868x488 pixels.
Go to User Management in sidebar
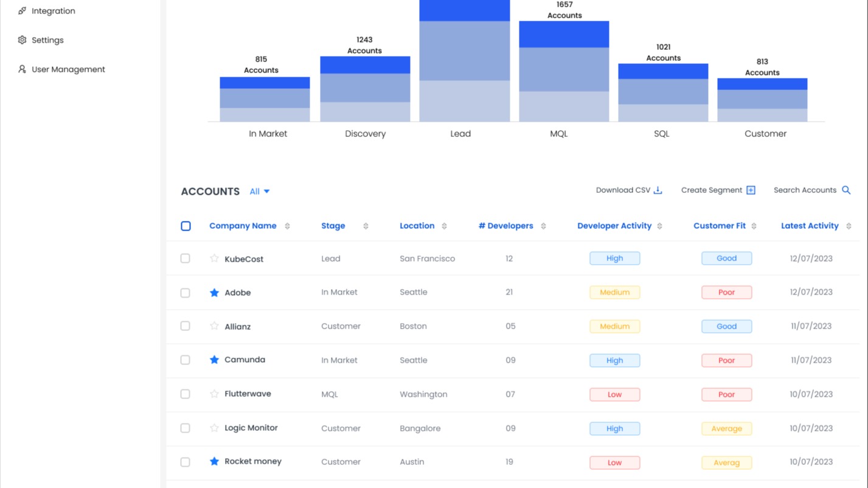click(68, 69)
